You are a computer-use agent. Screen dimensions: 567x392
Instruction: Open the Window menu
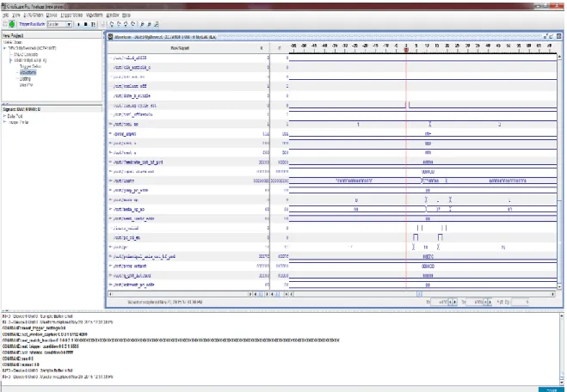[113, 15]
